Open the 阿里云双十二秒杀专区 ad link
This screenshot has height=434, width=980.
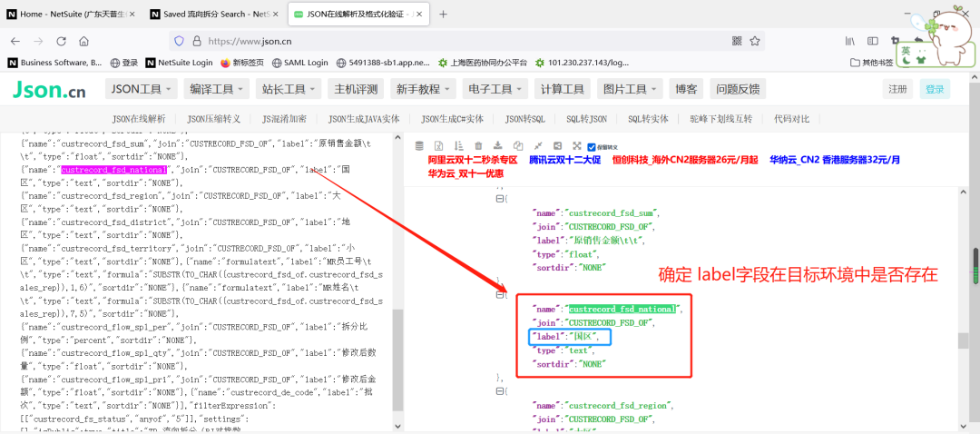coord(473,160)
